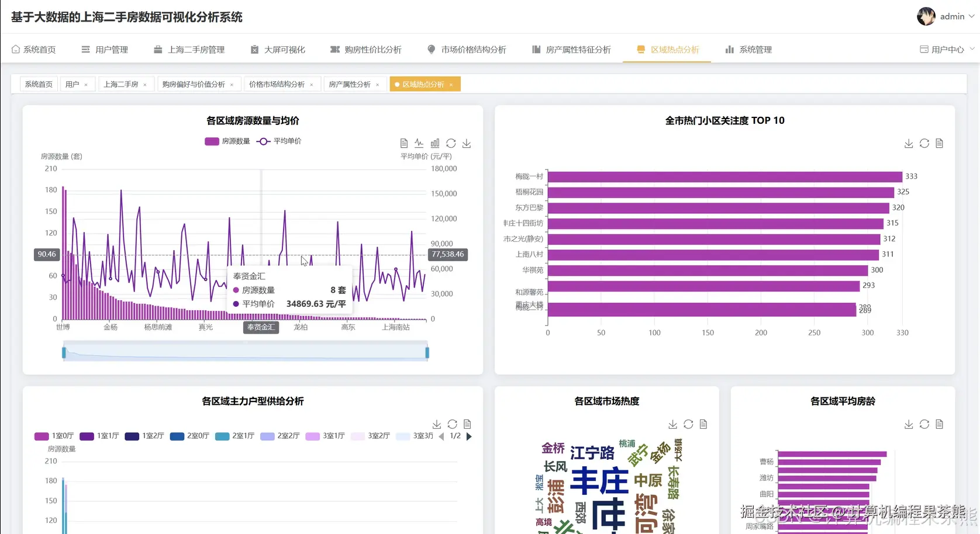Click the data zoom slider below the first chart
Viewport: 980px width, 534px height.
(246, 351)
